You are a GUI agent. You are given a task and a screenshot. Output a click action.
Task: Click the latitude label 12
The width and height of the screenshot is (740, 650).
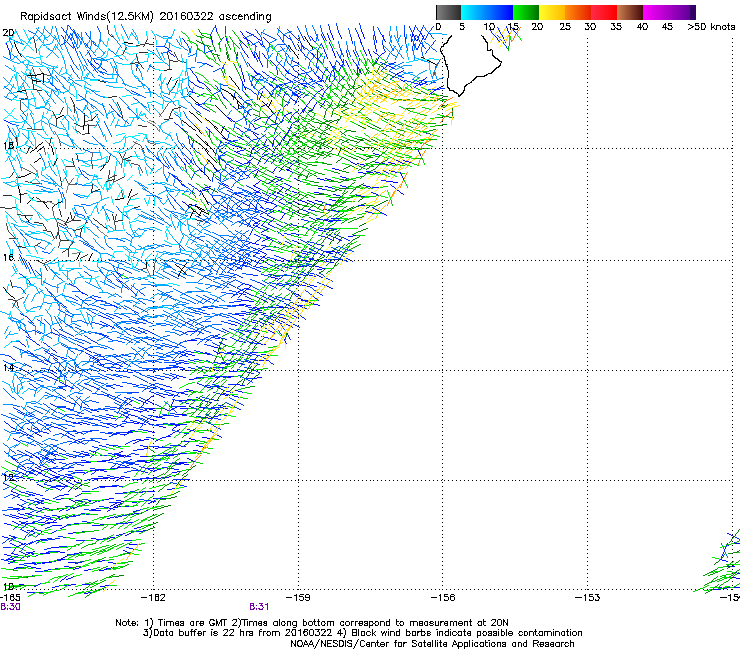click(x=8, y=477)
